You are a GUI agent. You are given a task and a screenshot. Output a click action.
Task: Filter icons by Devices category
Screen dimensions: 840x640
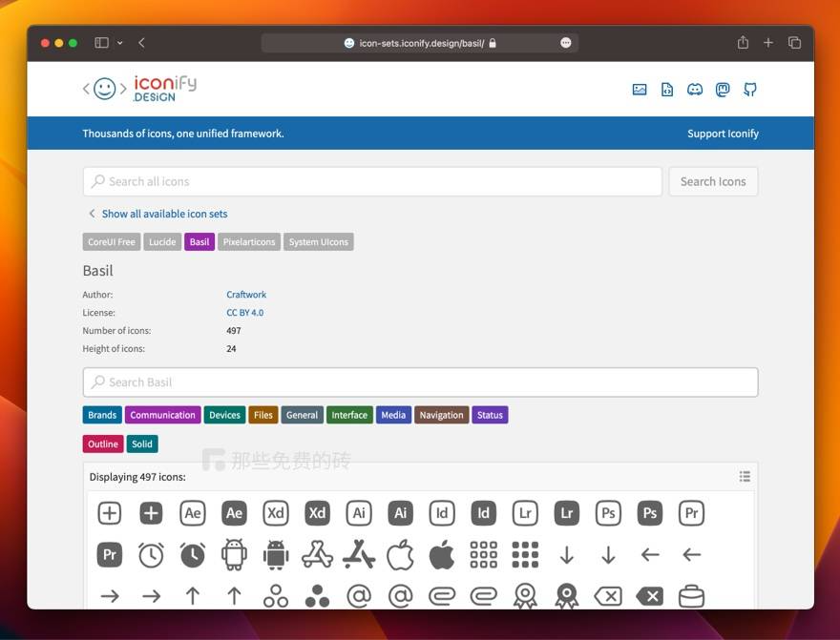coord(224,415)
